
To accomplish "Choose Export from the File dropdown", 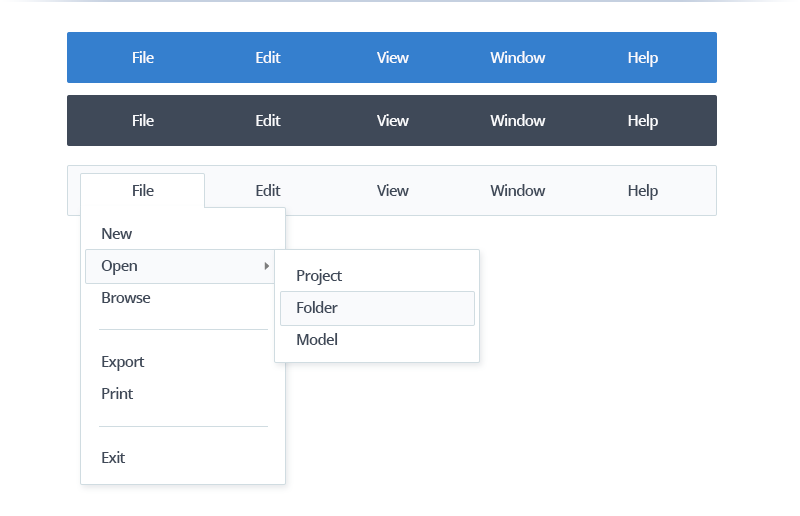I will [x=123, y=362].
